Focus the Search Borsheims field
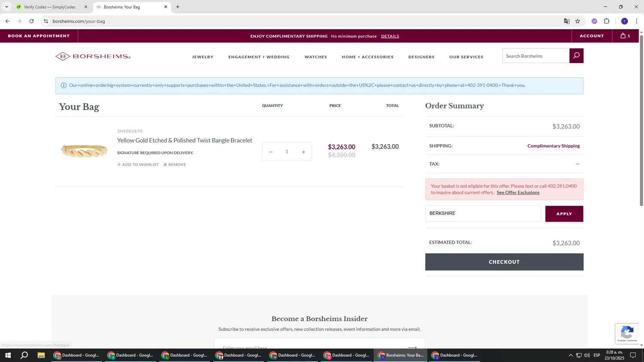Image resolution: width=644 pixels, height=362 pixels. [536, 56]
